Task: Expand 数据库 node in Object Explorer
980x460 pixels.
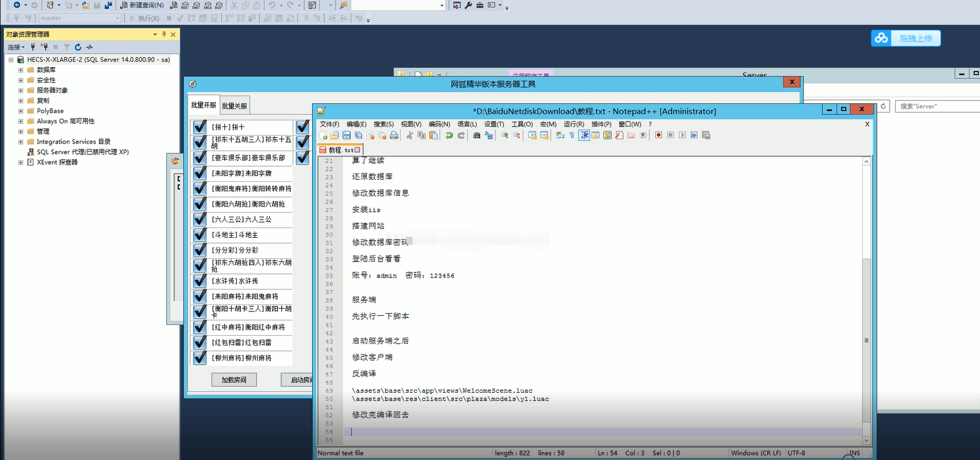Action: (20, 70)
